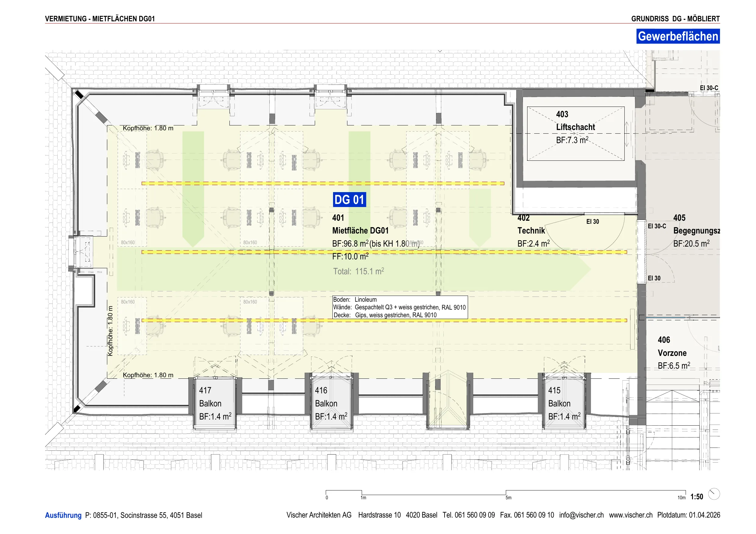Open www.vischer.ch website link
Image resolution: width=756 pixels, height=534 pixels.
(x=630, y=515)
